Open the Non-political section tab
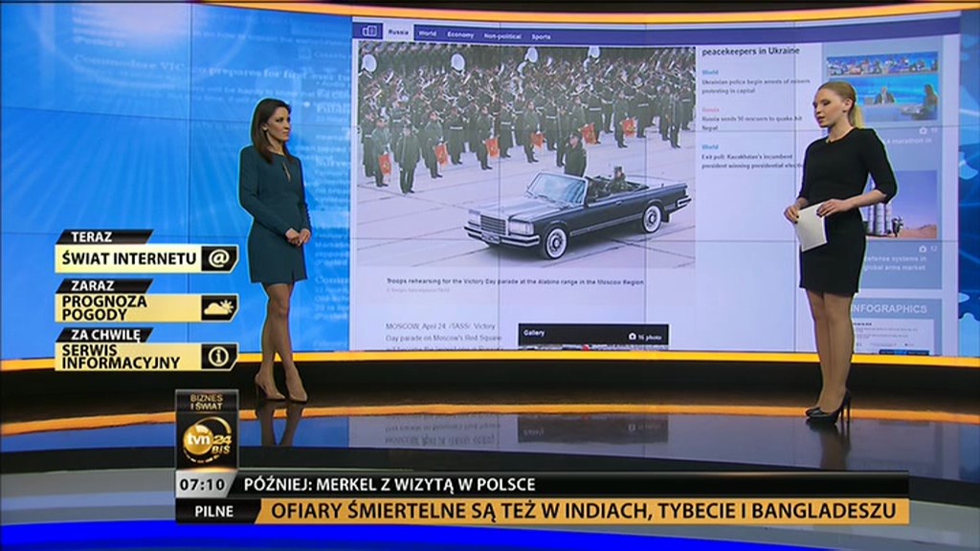The image size is (980, 551). tap(502, 36)
